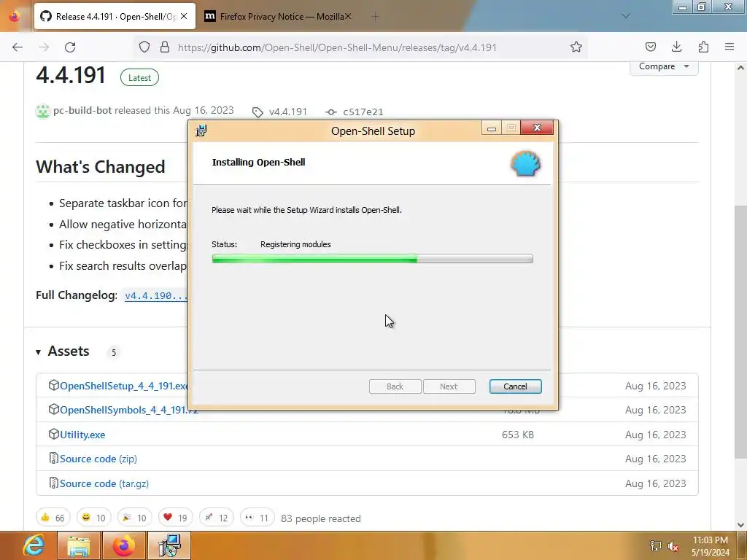Click the page vertical scrollbar thumb

tap(741, 332)
